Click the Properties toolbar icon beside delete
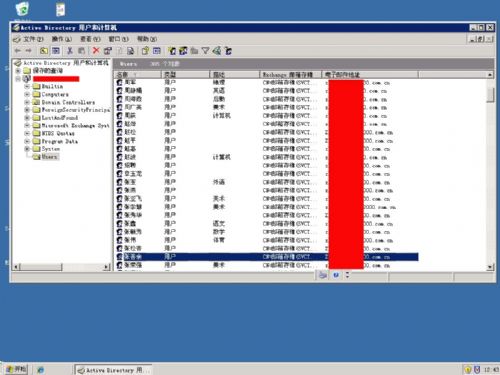This screenshot has width=500, height=375. coord(108,51)
